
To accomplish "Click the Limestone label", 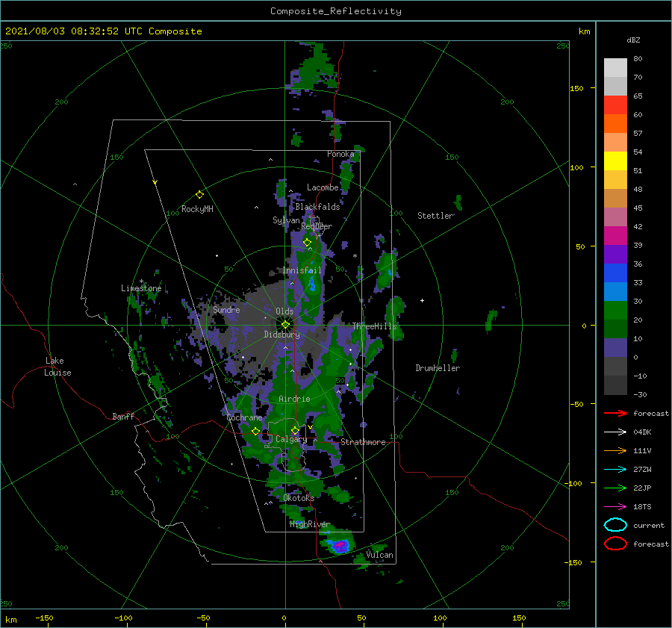I will [x=141, y=288].
